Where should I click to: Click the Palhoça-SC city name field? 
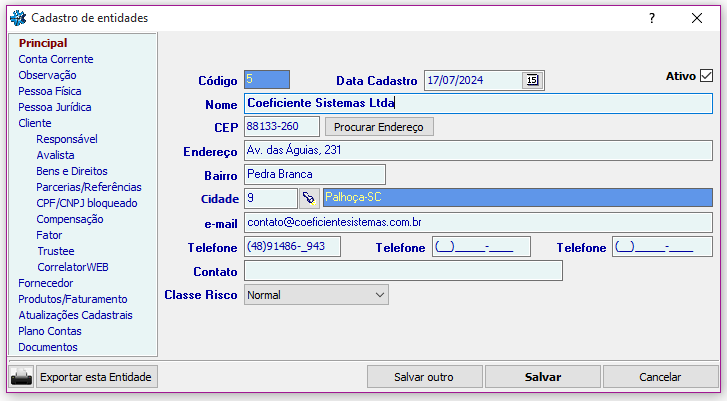coord(517,197)
